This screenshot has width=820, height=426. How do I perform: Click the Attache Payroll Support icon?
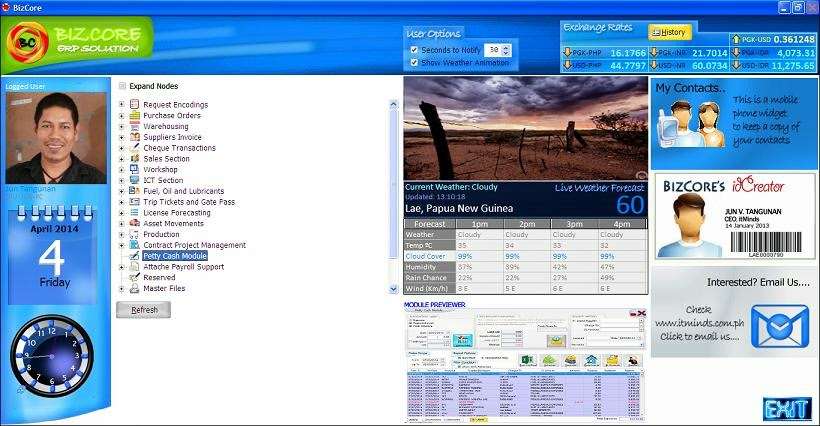(134, 267)
